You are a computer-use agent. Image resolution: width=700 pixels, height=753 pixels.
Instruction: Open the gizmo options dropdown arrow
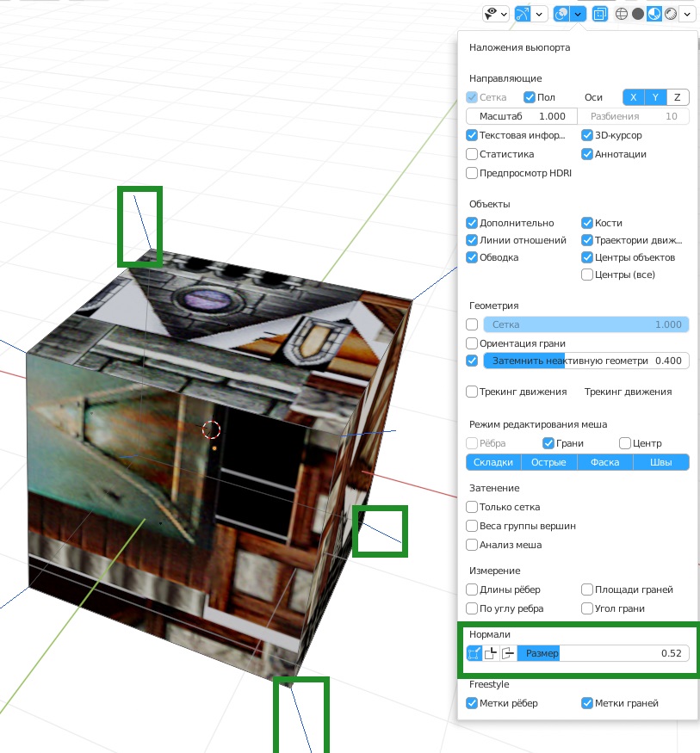[x=539, y=14]
